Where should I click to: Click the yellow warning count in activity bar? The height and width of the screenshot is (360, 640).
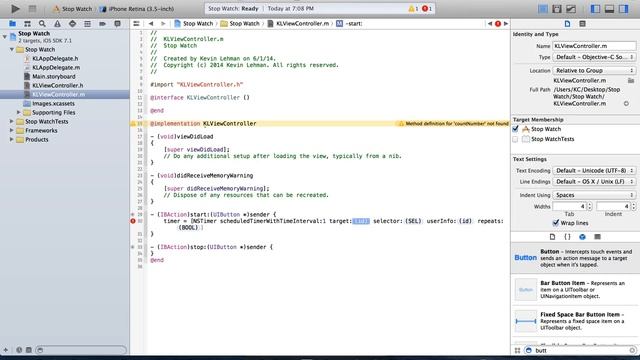(x=413, y=9)
